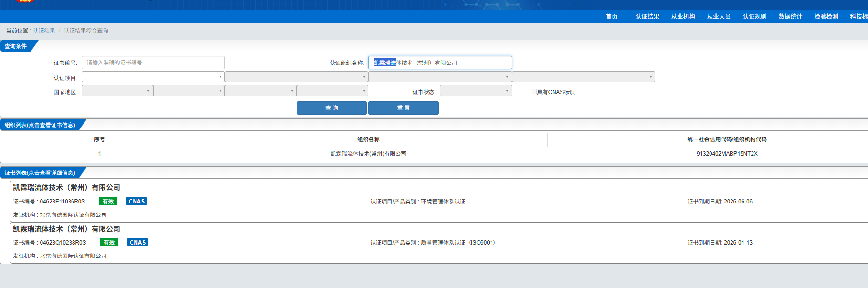
Task: Click the 统一社会信用代码 column header
Action: coord(727,139)
